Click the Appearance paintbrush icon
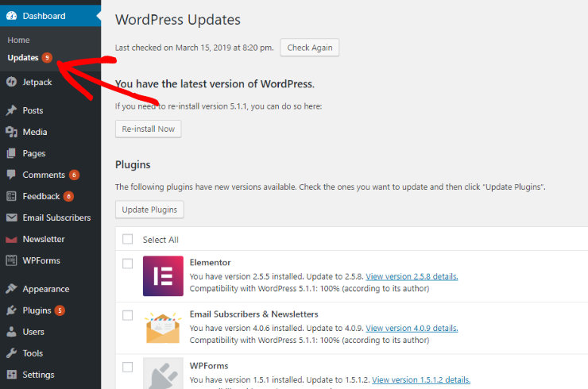This screenshot has width=588, height=389. [12, 288]
